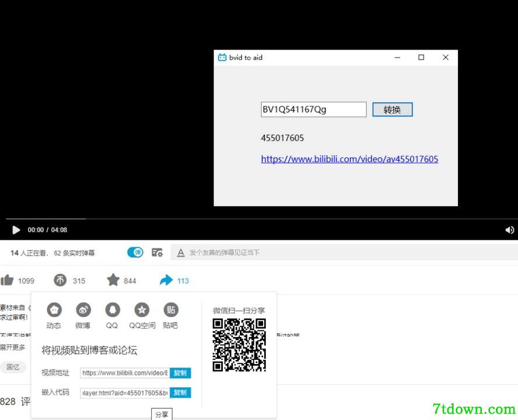Toggle the danmaku (弹) switch off
Screen dimensions: 518x420
(135, 253)
